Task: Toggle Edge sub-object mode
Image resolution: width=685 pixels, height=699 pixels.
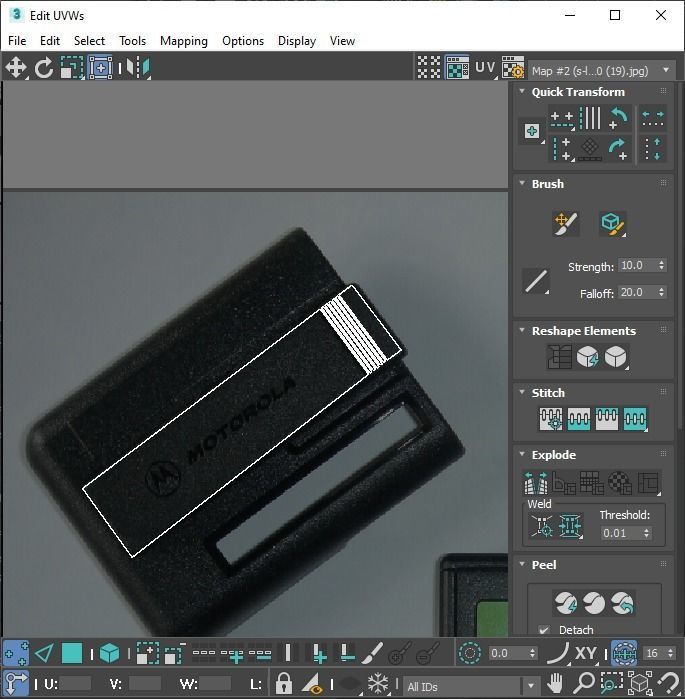Action: pyautogui.click(x=44, y=654)
